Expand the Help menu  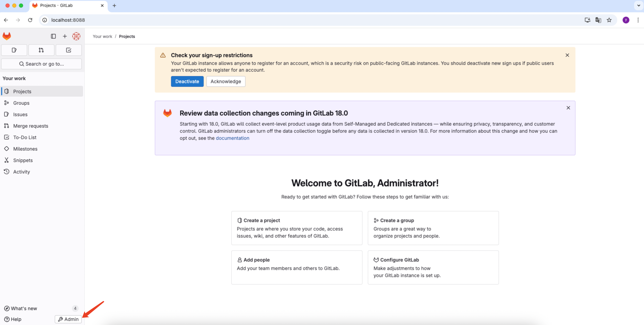[x=13, y=319]
